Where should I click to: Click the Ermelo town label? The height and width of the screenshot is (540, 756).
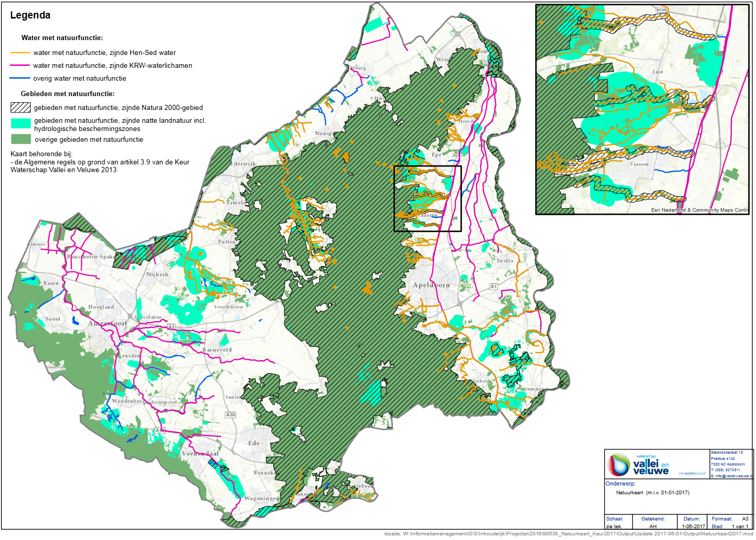[236, 202]
